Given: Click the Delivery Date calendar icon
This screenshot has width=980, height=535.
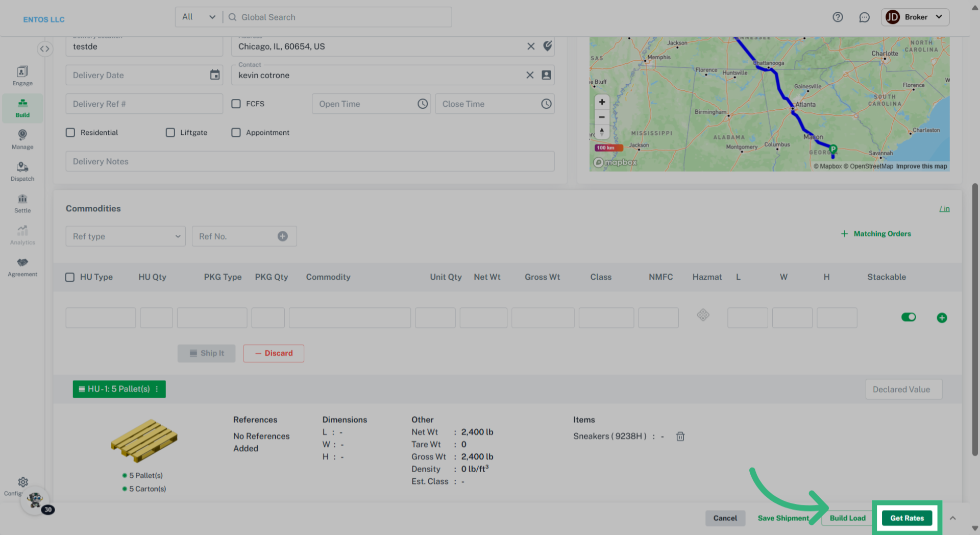Looking at the screenshot, I should [x=215, y=75].
